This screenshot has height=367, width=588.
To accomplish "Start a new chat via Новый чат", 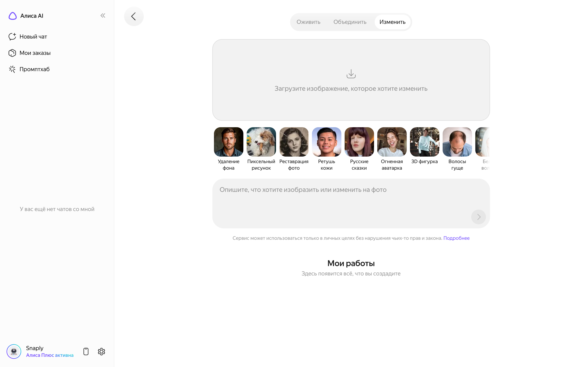I will click(x=28, y=37).
